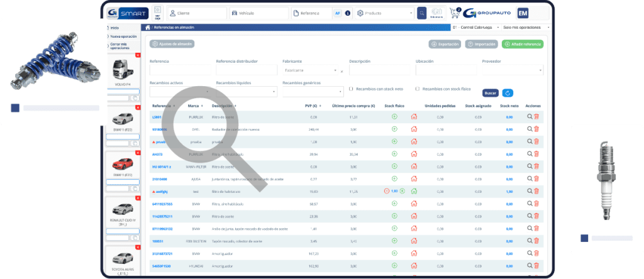Image resolution: width=644 pixels, height=279 pixels.
Task: Click the Añadir referencia button
Action: click(523, 44)
